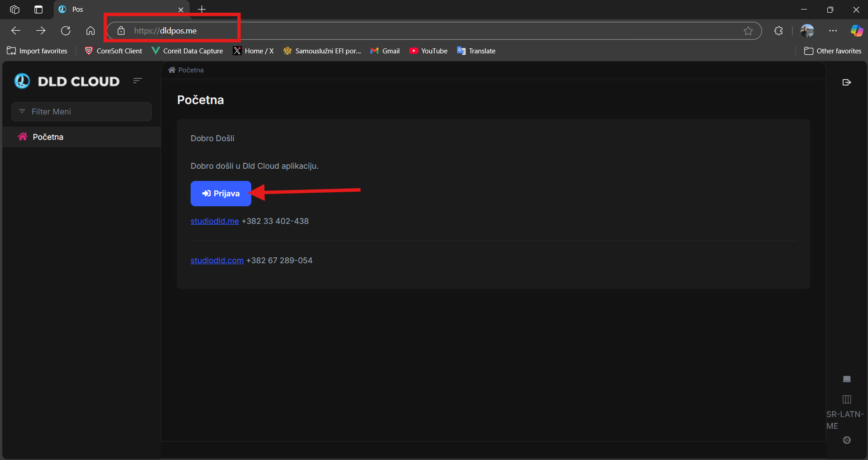The image size is (868, 460).
Task: Open the Gmail bookmark
Action: tap(385, 51)
